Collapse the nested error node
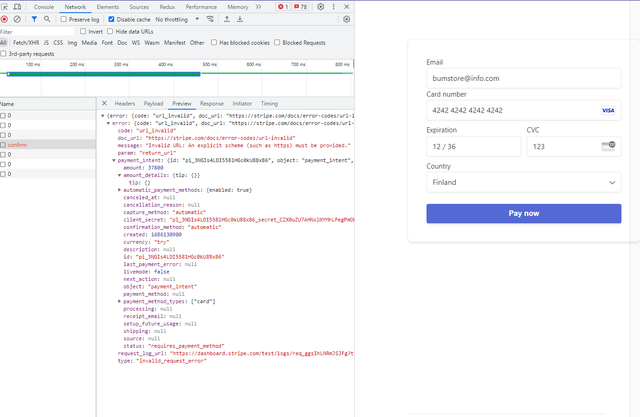The width and height of the screenshot is (640, 417). point(108,123)
